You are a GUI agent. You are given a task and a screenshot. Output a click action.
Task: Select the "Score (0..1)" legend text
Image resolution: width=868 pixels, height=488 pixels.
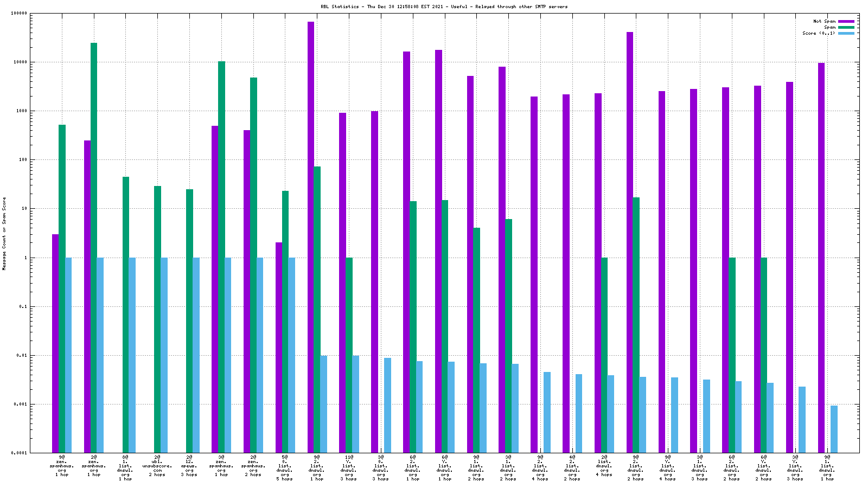[819, 33]
